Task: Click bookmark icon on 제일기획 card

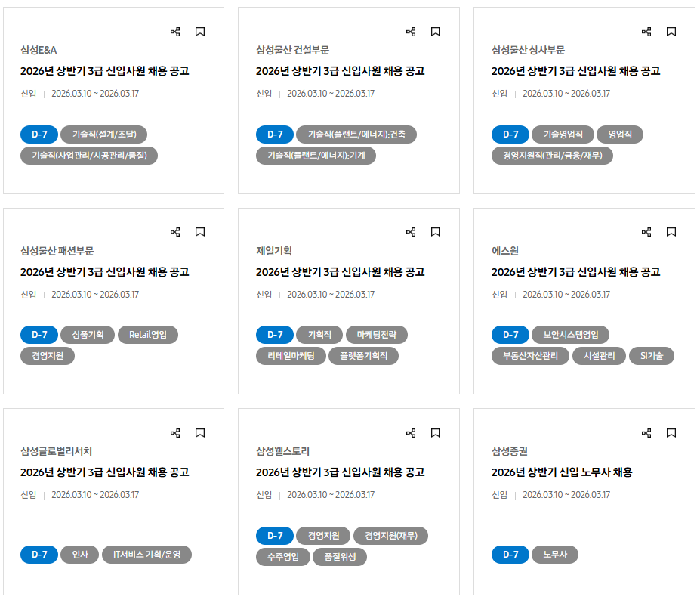Action: (436, 232)
